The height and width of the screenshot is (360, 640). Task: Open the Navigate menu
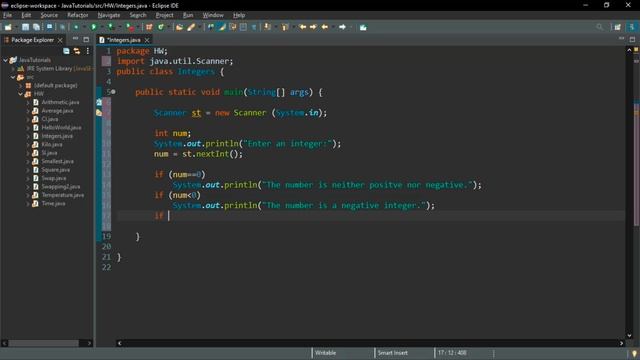tap(109, 15)
